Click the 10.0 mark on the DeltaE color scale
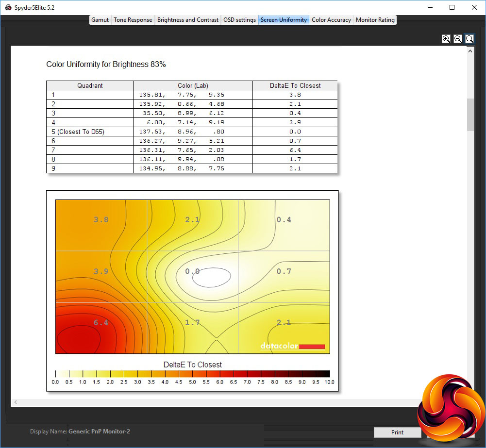Image resolution: width=486 pixels, height=448 pixels. point(329,382)
